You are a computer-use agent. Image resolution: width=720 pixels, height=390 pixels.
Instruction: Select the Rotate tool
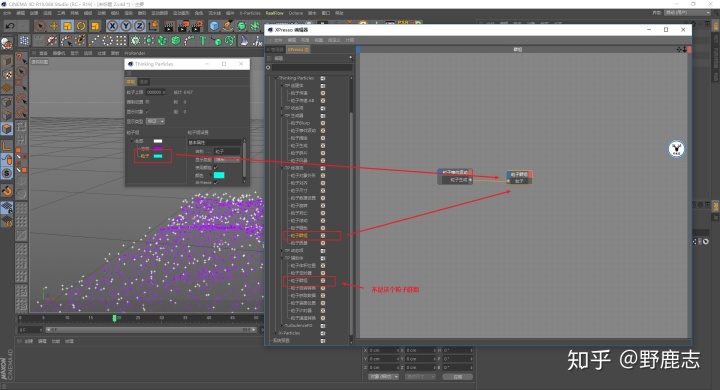[x=81, y=26]
